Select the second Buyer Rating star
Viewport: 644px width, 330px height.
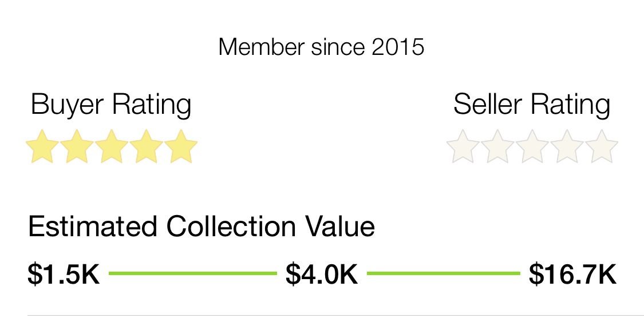click(x=77, y=148)
